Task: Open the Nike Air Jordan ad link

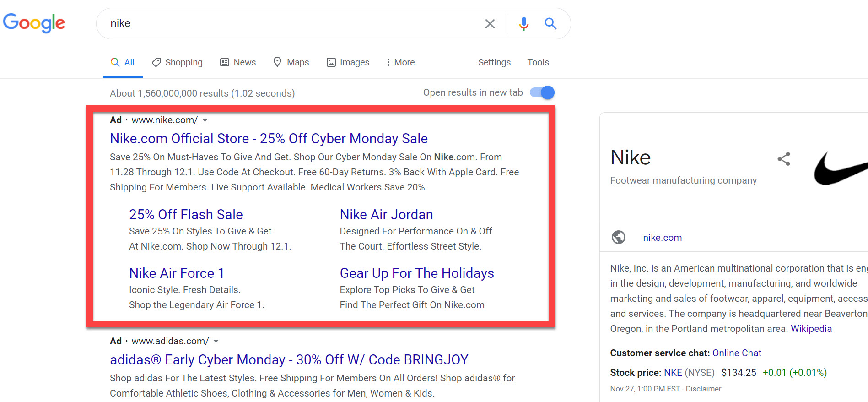Action: tap(386, 214)
